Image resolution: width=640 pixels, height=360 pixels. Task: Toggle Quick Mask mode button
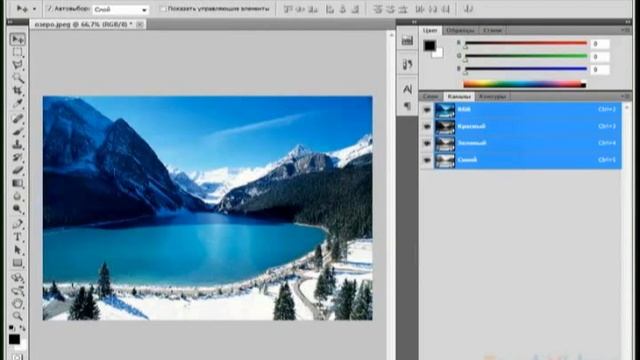(x=17, y=357)
